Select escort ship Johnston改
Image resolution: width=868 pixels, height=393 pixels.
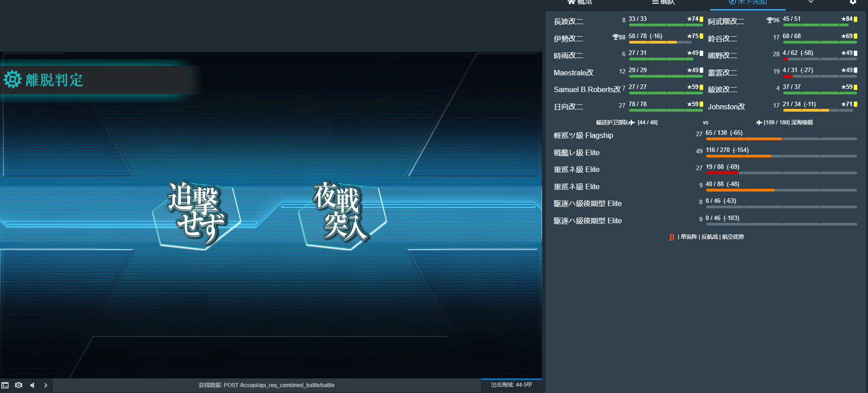tap(726, 107)
